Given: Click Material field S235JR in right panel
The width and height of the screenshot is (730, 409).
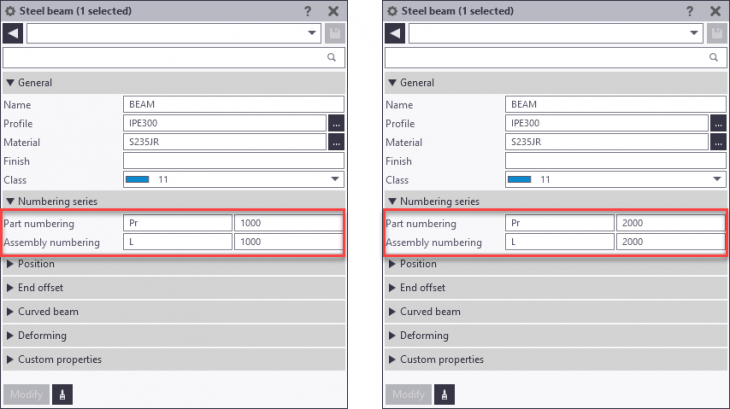Looking at the screenshot, I should 607,142.
